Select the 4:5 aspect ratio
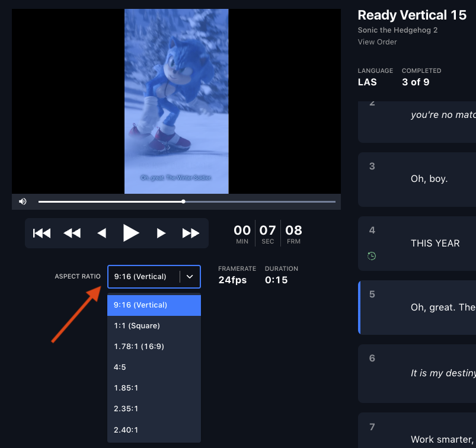 pos(154,367)
